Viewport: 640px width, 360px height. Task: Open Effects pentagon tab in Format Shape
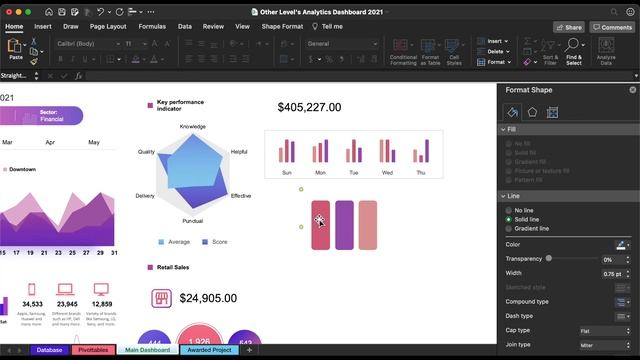tap(532, 112)
